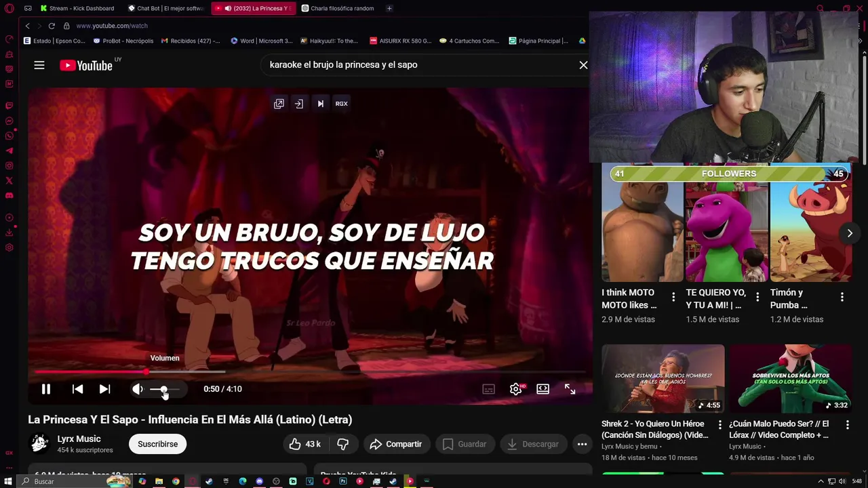This screenshot has width=868, height=488.
Task: Open the Opera GX main menu logo
Action: 9,8
